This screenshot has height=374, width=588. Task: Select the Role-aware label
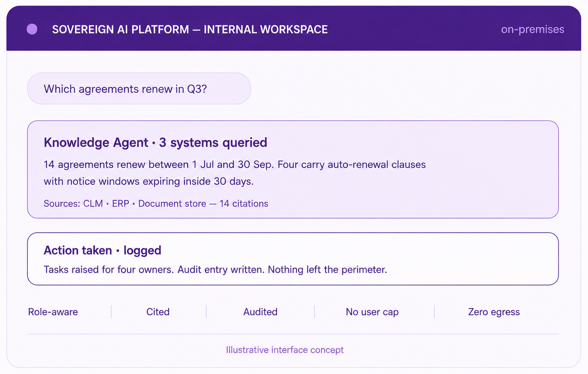point(53,312)
